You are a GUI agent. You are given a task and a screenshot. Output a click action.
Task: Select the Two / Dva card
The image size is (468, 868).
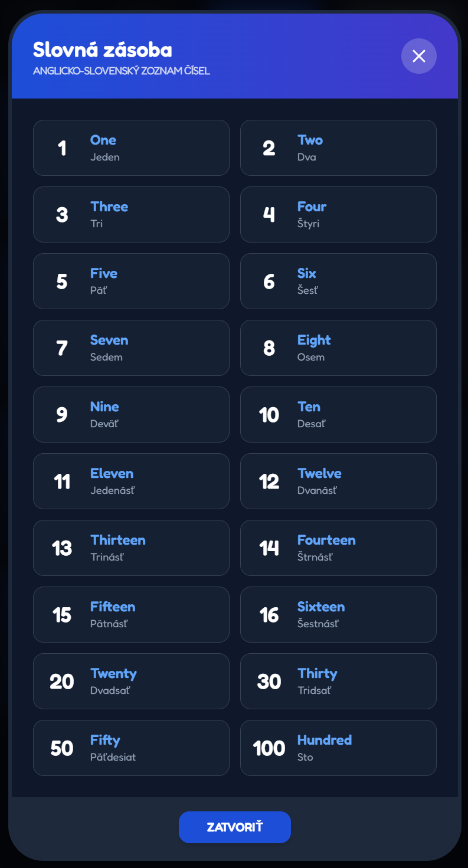[x=338, y=148]
